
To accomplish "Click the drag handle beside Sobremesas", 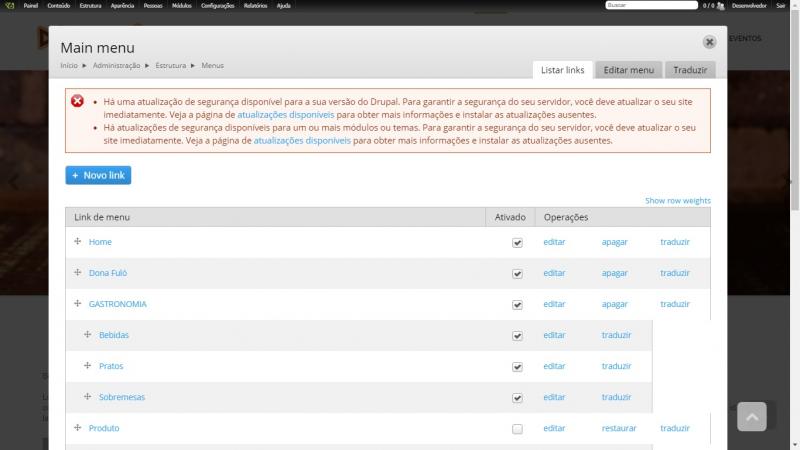I will pos(88,396).
